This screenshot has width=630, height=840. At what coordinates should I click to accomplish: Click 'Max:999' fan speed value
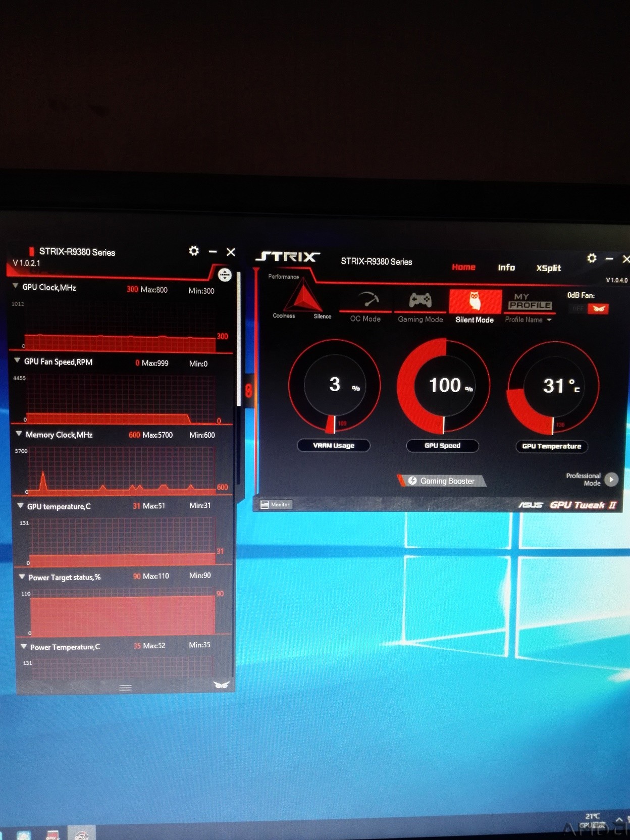155,363
